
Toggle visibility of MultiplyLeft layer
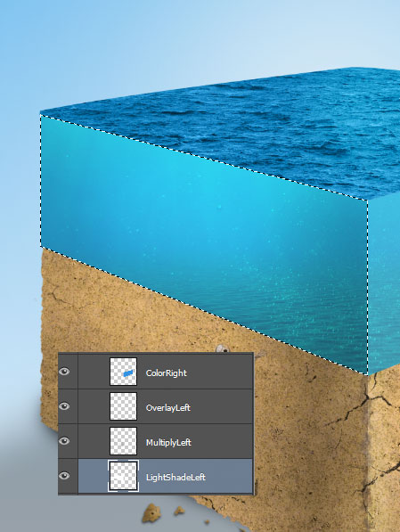pos(64,441)
